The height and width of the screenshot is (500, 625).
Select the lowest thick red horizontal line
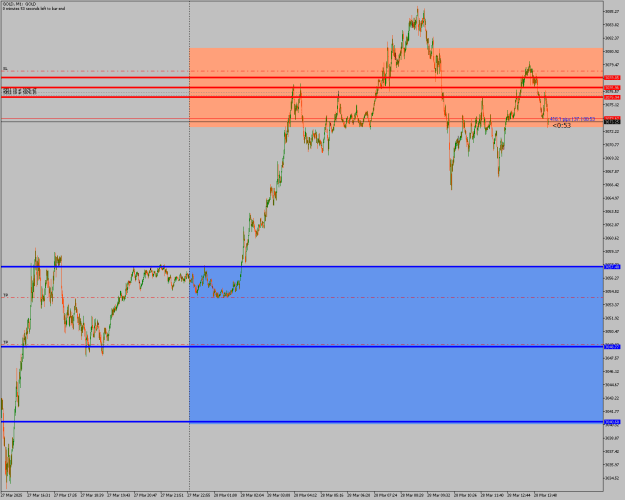point(302,97)
